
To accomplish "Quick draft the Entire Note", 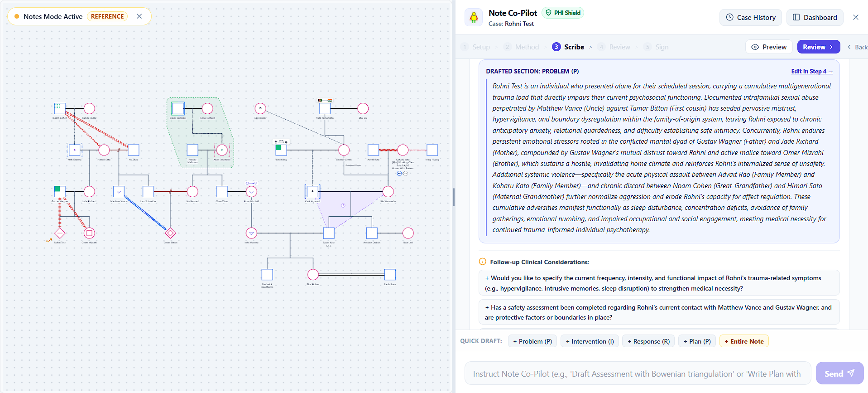I will click(744, 341).
